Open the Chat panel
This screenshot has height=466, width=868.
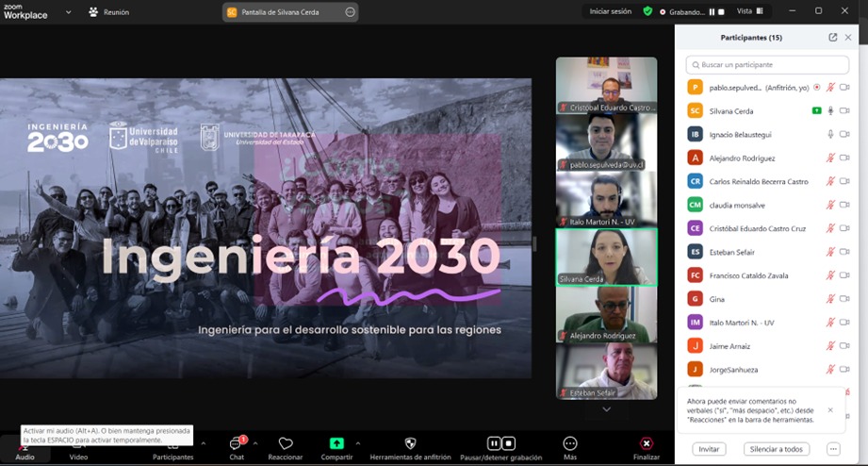(237, 448)
